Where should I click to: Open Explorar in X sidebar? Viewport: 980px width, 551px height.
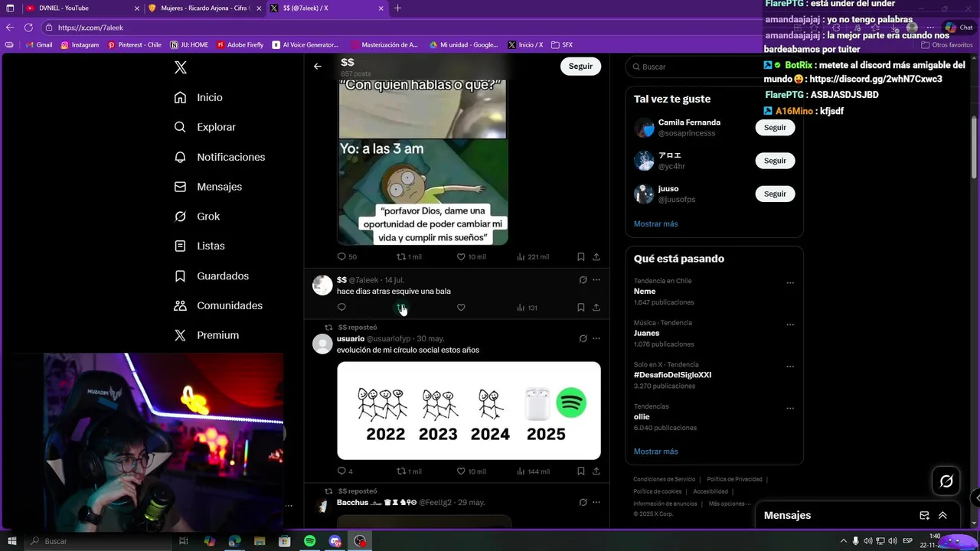pyautogui.click(x=204, y=127)
